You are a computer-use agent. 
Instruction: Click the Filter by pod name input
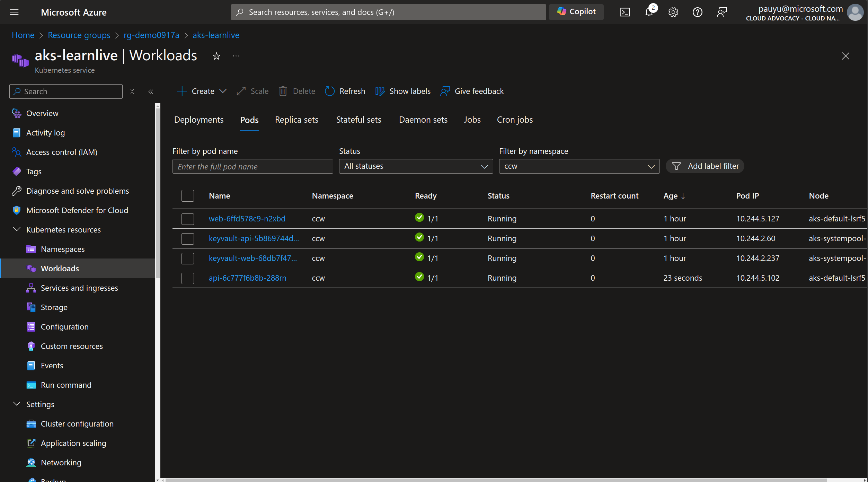tap(253, 166)
